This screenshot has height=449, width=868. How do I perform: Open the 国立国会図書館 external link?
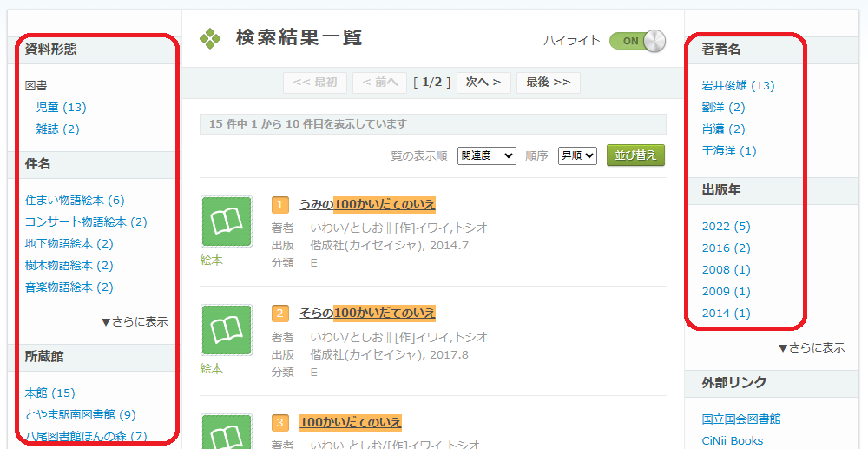point(740,419)
